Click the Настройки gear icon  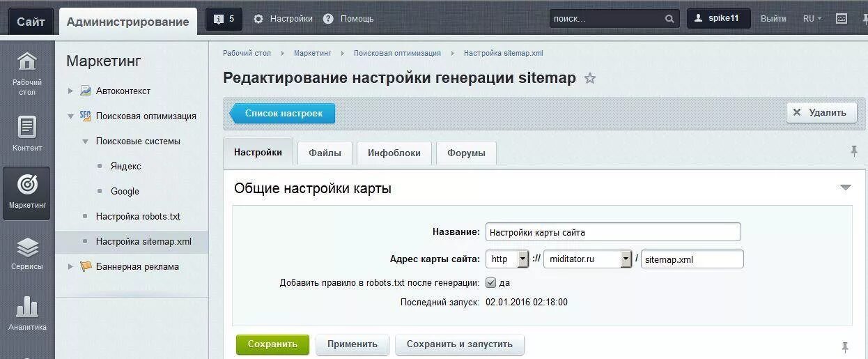[258, 19]
